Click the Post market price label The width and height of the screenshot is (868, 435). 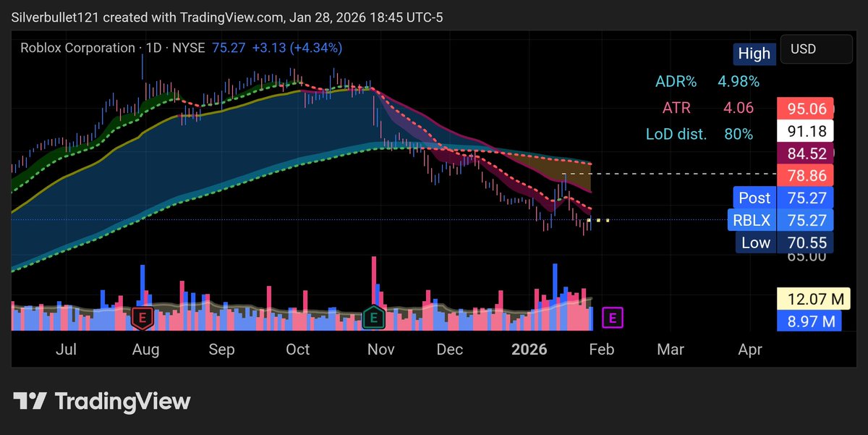pos(782,198)
